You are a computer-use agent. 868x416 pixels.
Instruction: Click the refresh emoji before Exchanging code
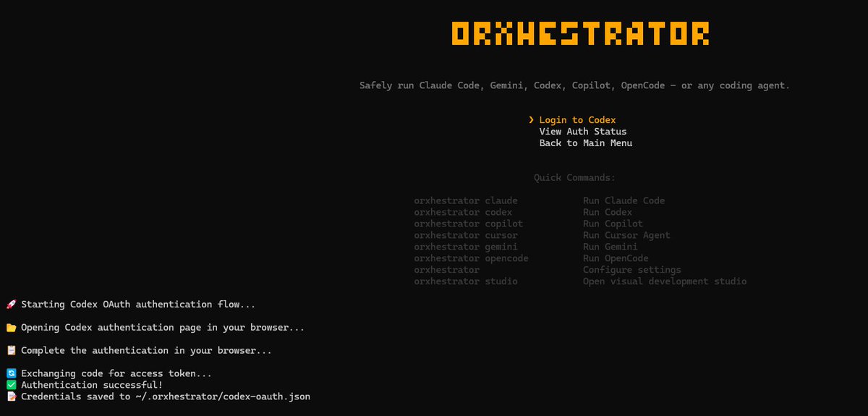click(x=11, y=374)
